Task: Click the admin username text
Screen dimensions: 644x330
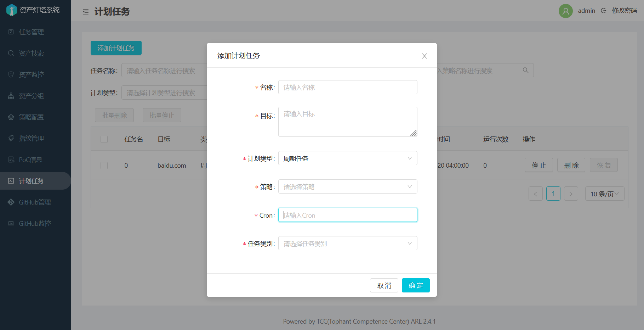Action: click(x=587, y=11)
